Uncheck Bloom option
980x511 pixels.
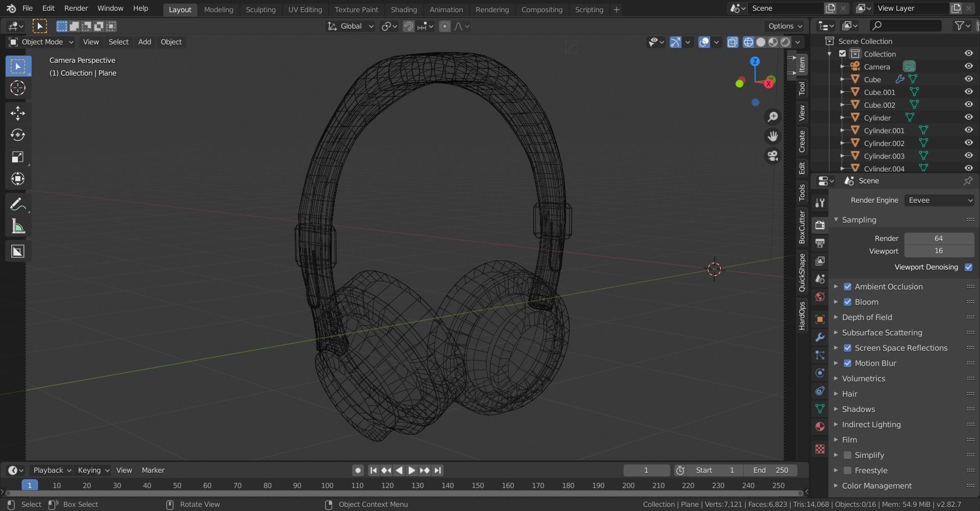847,302
